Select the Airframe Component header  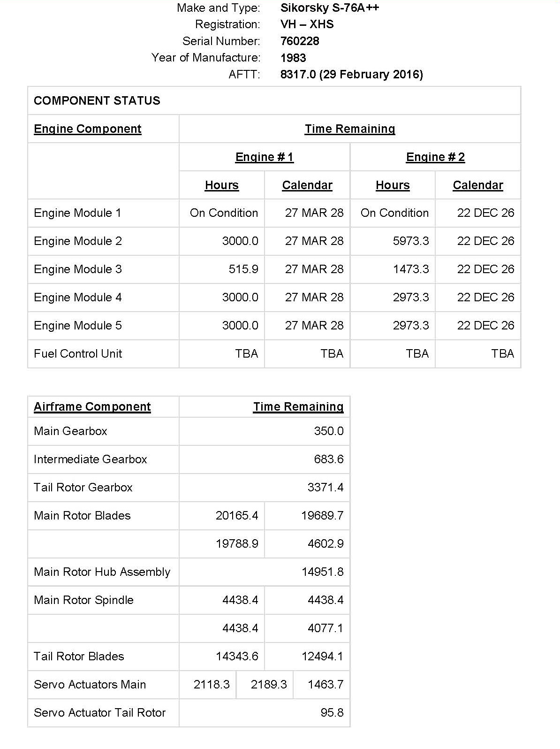pyautogui.click(x=92, y=407)
